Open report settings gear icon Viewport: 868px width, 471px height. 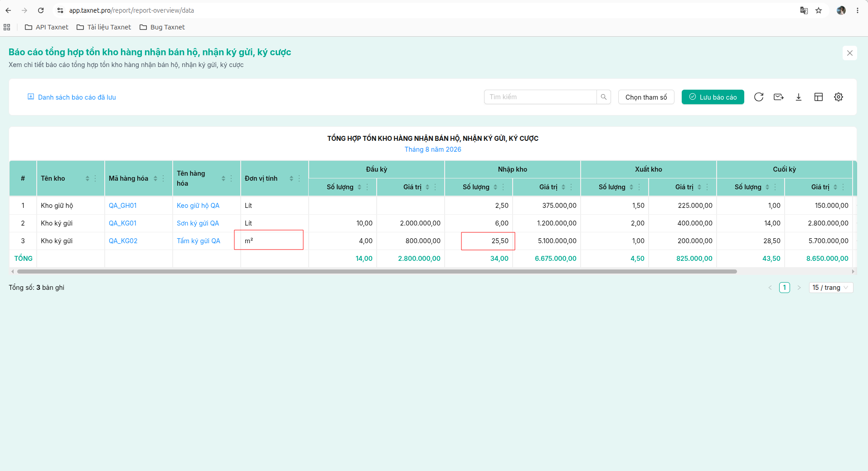coord(839,97)
